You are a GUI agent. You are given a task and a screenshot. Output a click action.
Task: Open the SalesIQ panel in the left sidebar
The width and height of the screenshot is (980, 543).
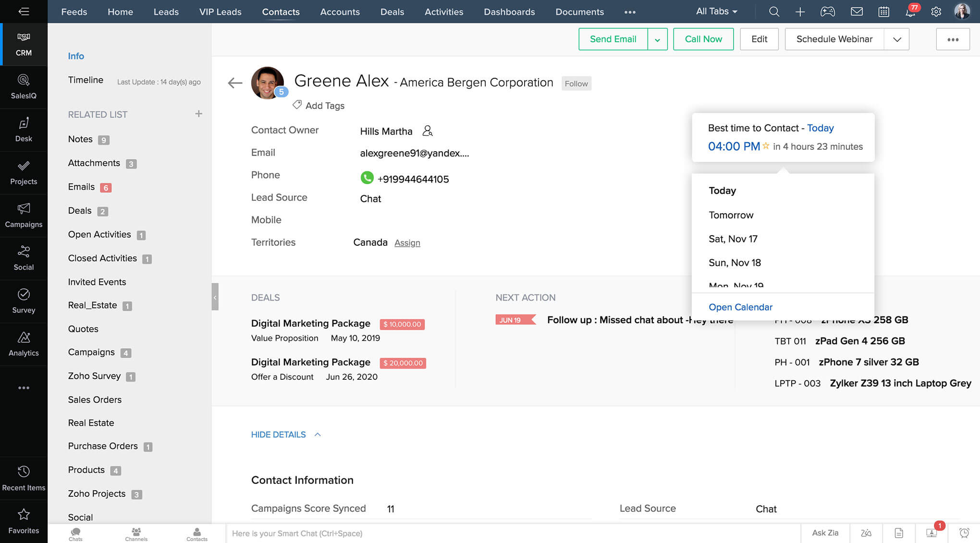[24, 86]
